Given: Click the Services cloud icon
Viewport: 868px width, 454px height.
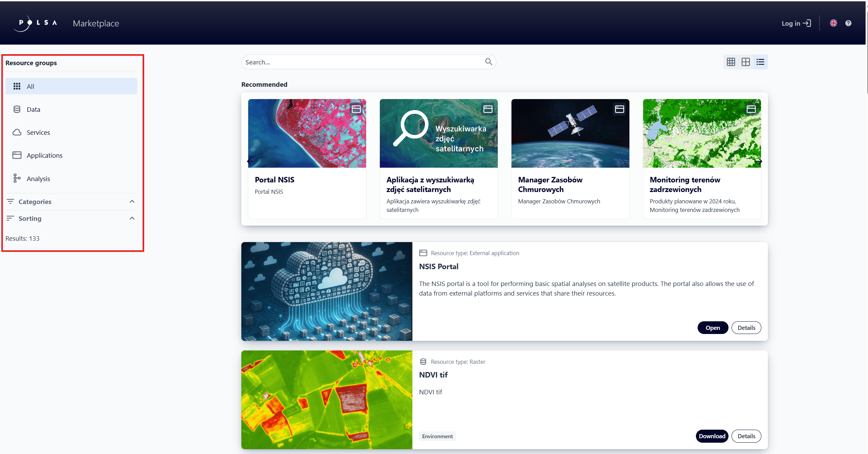Looking at the screenshot, I should 17,132.
